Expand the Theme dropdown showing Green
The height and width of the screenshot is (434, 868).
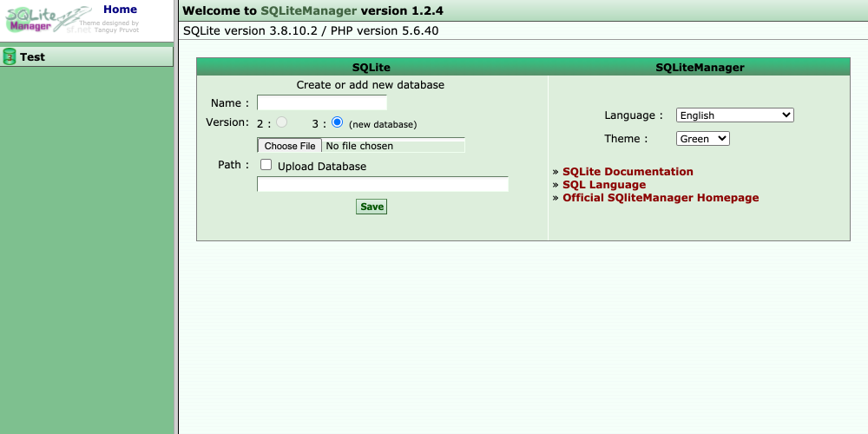coord(702,139)
